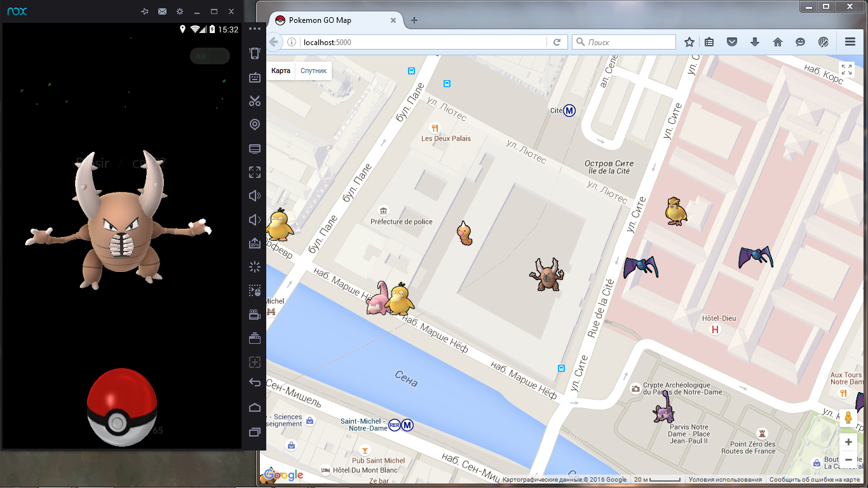This screenshot has width=868, height=488.
Task: Open Firefox developer tools globe icon
Action: pyautogui.click(x=824, y=42)
